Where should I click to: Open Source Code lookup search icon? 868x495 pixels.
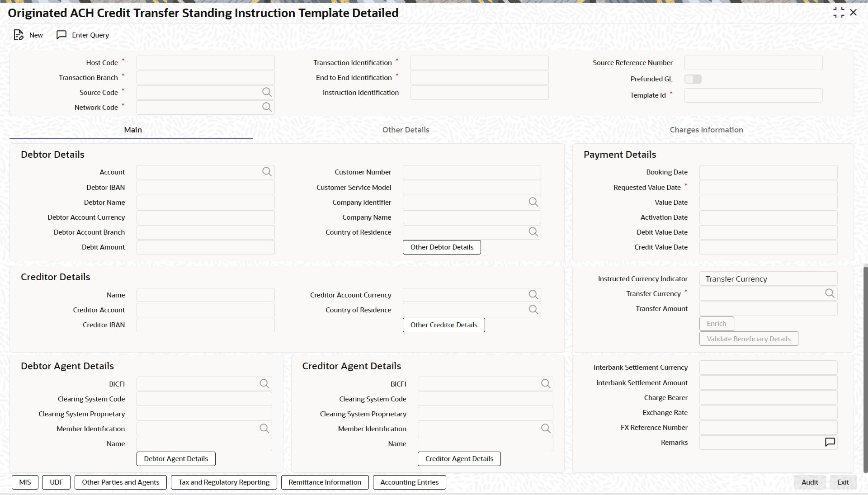click(267, 92)
